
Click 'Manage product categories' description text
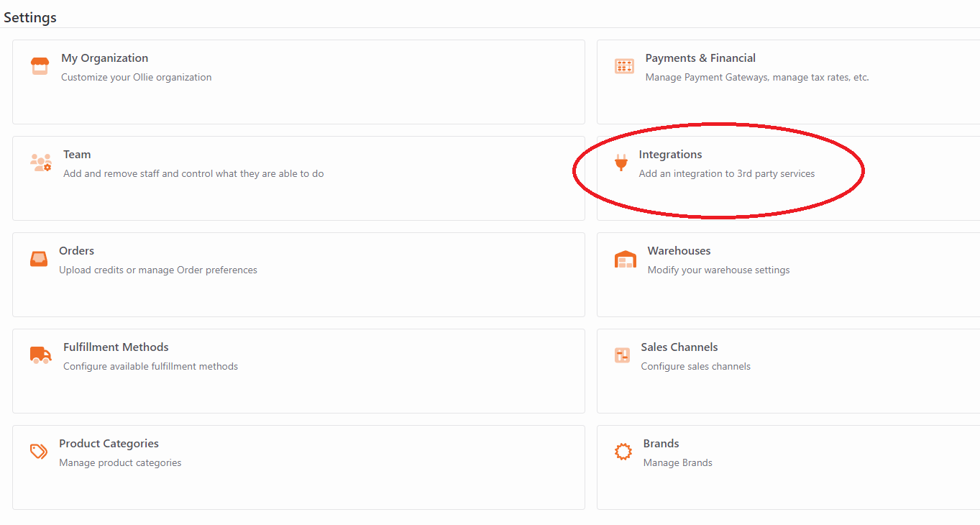120,462
